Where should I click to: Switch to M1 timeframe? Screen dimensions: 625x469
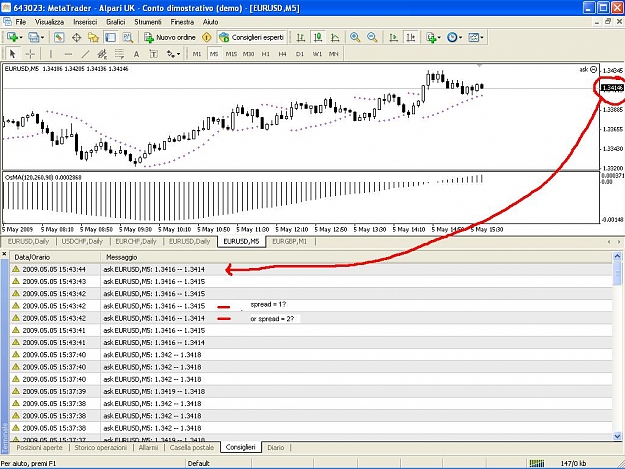pos(197,54)
